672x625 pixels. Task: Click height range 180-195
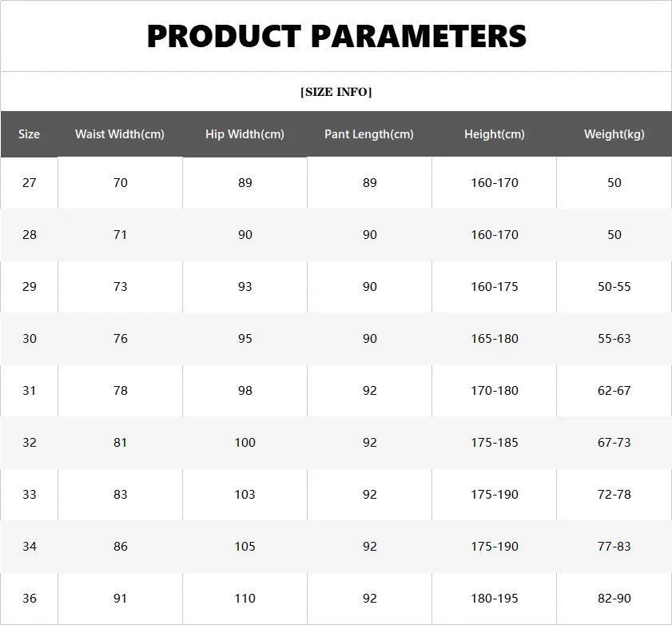tap(495, 599)
